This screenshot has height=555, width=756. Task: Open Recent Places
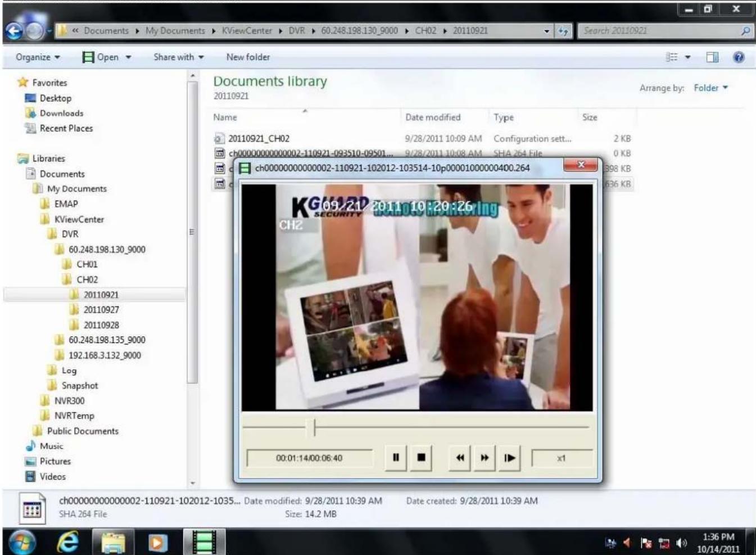pyautogui.click(x=66, y=128)
